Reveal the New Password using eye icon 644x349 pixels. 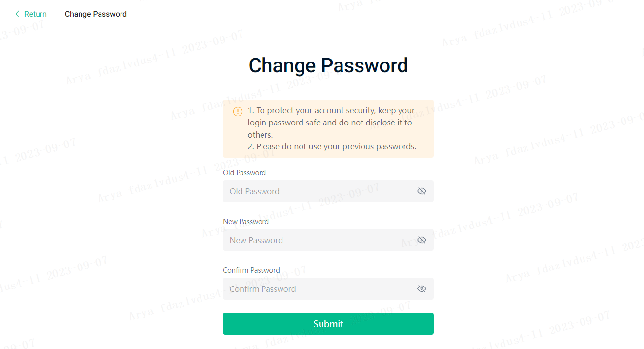(x=422, y=240)
